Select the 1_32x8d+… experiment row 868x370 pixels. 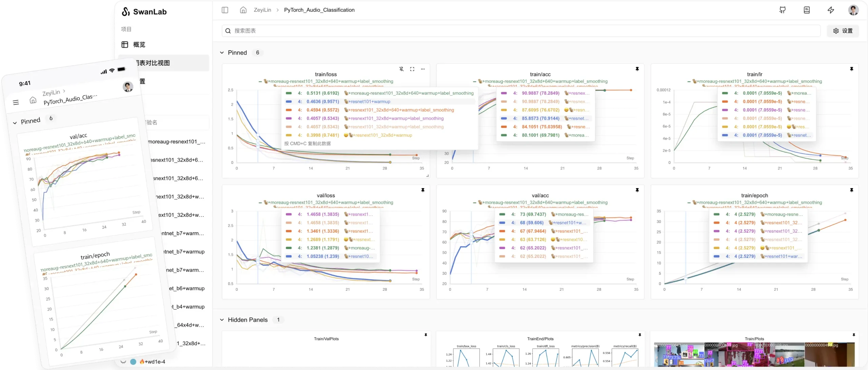pyautogui.click(x=191, y=343)
